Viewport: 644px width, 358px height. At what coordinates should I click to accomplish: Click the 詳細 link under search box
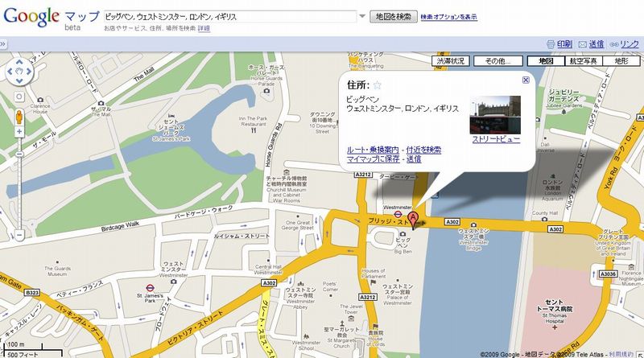[204, 28]
